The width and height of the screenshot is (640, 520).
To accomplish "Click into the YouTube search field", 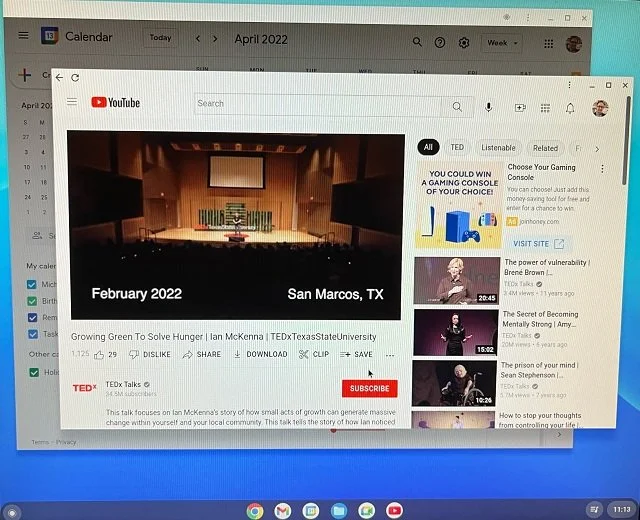I will click(318, 105).
